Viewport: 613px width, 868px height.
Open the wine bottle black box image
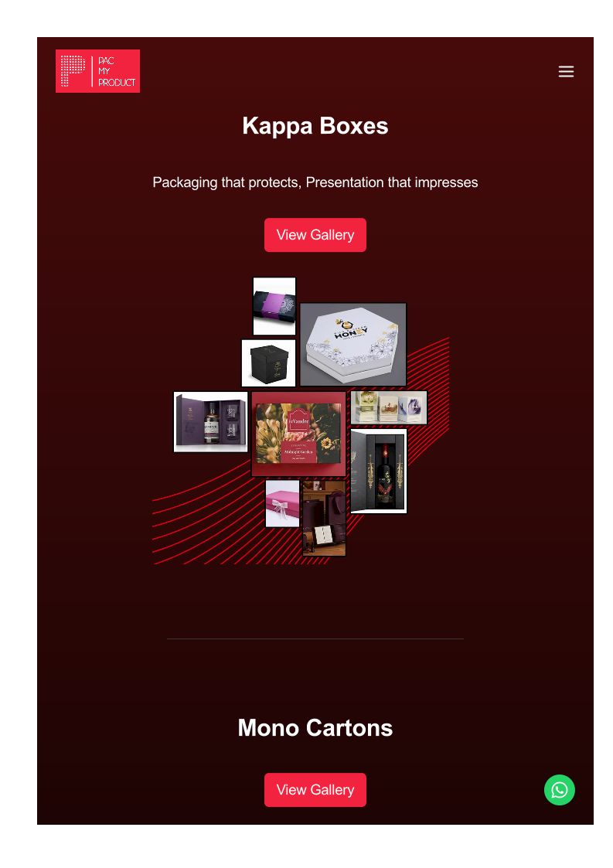(379, 471)
